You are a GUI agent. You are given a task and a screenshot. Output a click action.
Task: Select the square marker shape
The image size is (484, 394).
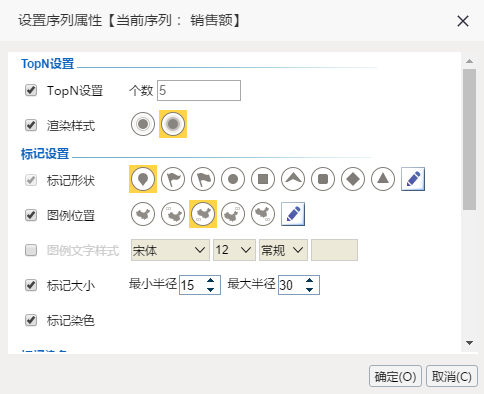(263, 179)
